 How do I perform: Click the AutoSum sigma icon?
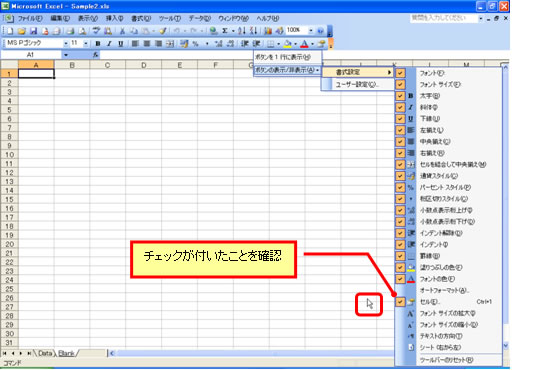tap(225, 31)
